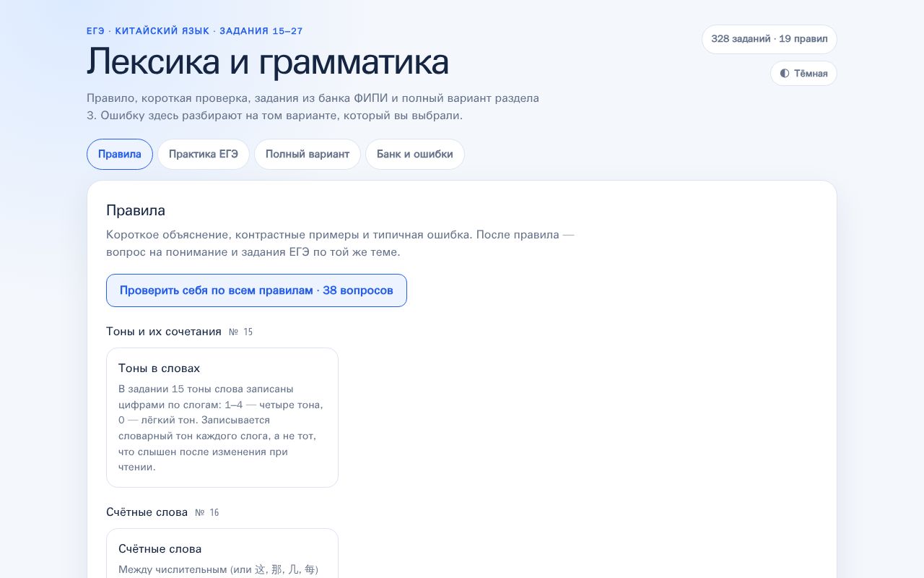
Task: Select the Тоны и их сочетания heading
Action: 164,332
